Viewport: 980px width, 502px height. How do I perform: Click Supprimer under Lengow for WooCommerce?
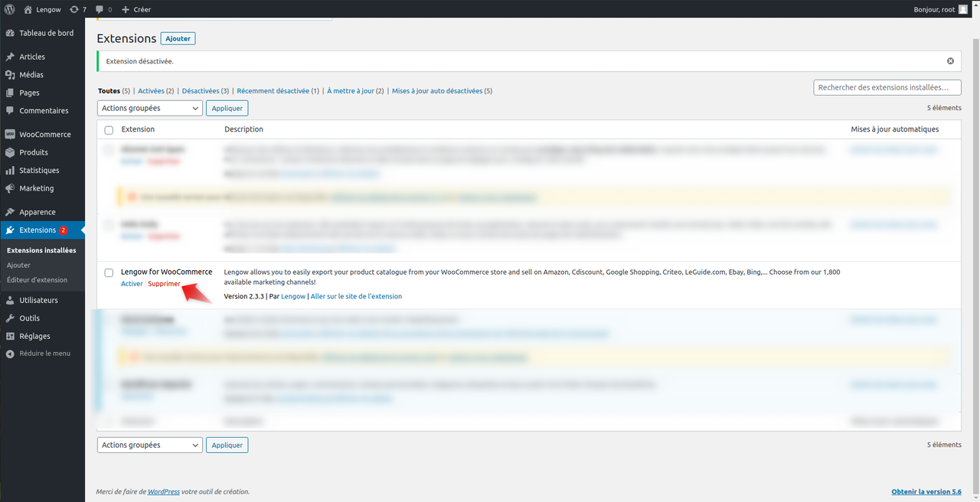(164, 284)
